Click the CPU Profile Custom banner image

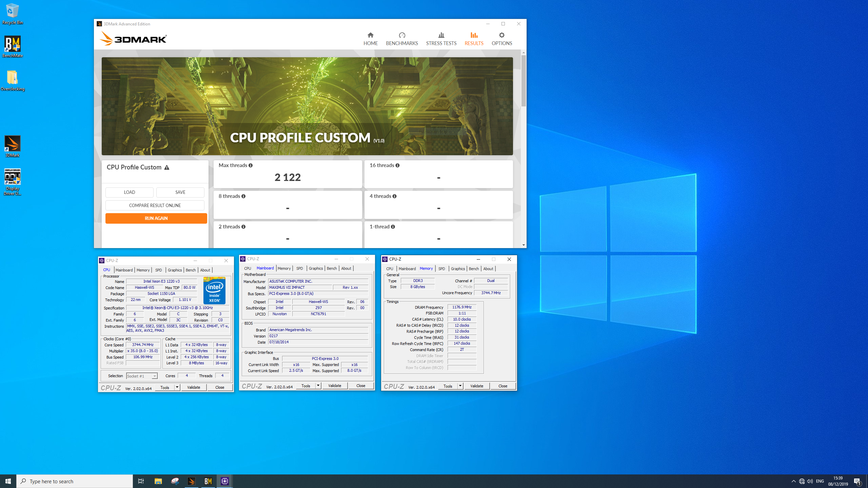click(307, 106)
